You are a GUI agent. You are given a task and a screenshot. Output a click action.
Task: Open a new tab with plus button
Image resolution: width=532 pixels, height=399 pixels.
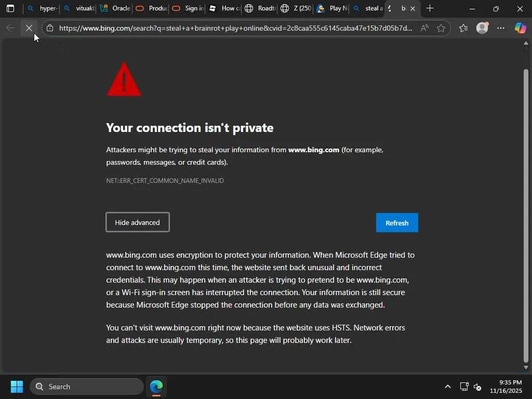(430, 8)
